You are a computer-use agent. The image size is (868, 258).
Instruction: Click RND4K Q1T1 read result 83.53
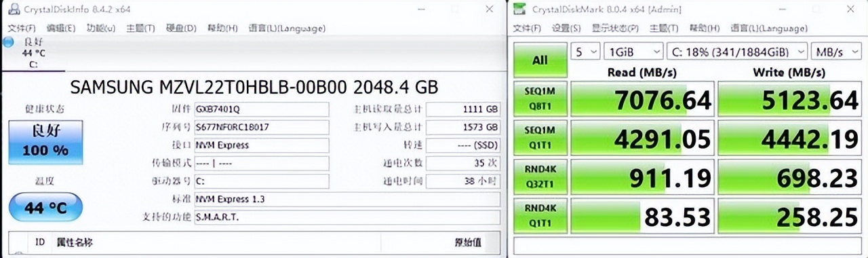pyautogui.click(x=643, y=216)
